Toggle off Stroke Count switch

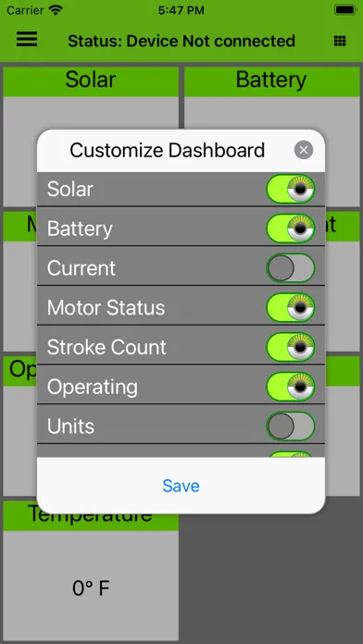[x=291, y=347]
